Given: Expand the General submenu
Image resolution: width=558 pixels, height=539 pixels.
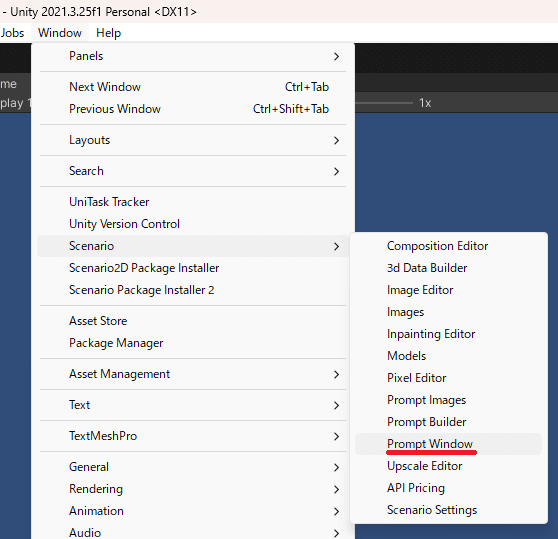Looking at the screenshot, I should pyautogui.click(x=193, y=467).
